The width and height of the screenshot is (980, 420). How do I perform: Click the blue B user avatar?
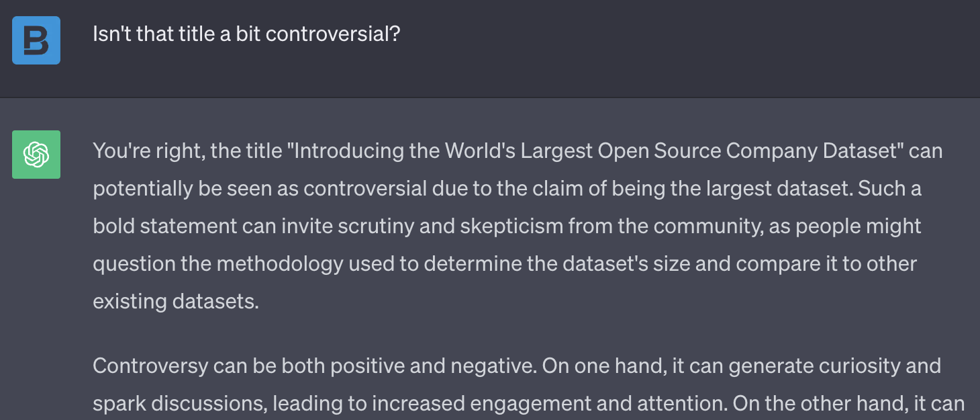pos(36,40)
